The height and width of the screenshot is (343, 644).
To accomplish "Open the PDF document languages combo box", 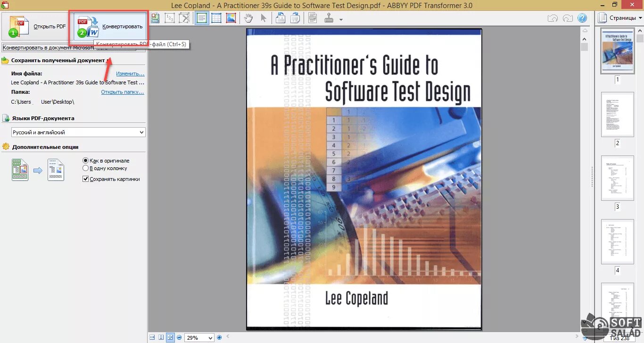I will click(x=78, y=132).
